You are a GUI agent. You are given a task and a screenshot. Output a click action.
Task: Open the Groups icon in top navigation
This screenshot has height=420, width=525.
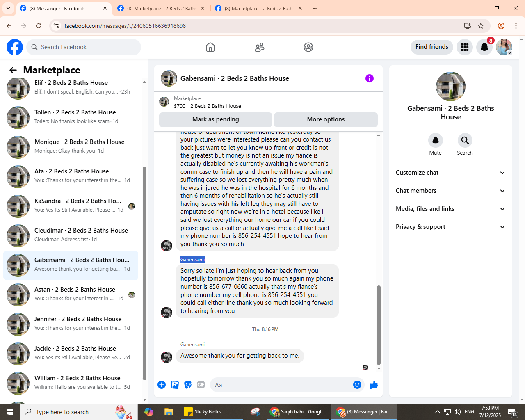tap(308, 47)
